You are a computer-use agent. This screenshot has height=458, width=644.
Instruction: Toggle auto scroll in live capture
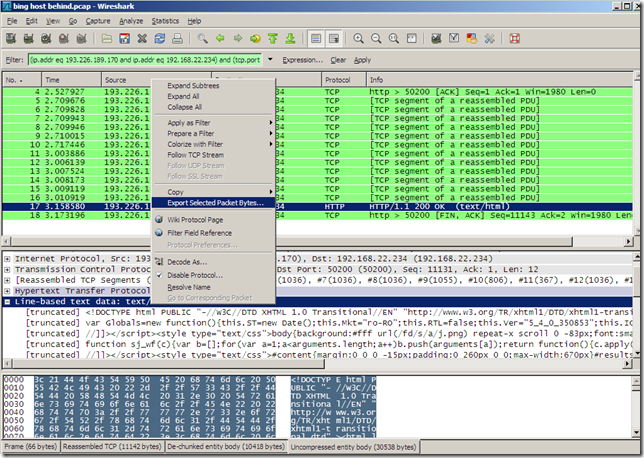click(334, 39)
